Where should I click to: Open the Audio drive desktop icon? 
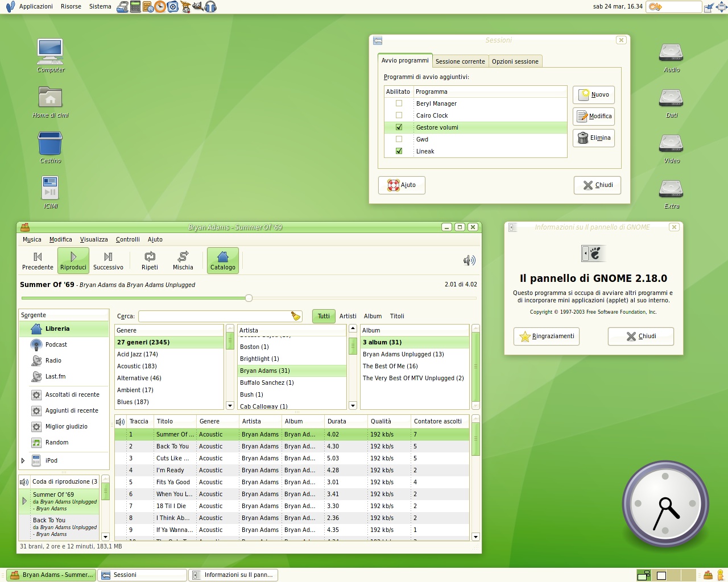(671, 57)
